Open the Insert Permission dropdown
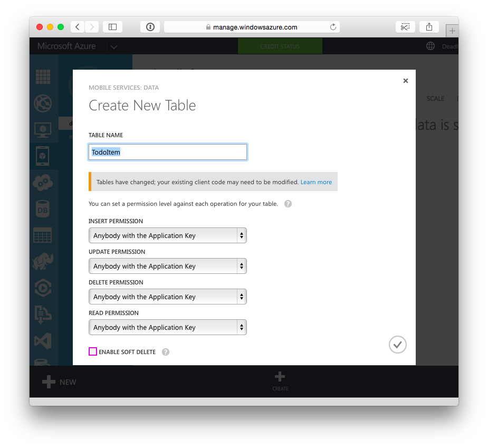Screen dimensions: 488x448 (168, 235)
